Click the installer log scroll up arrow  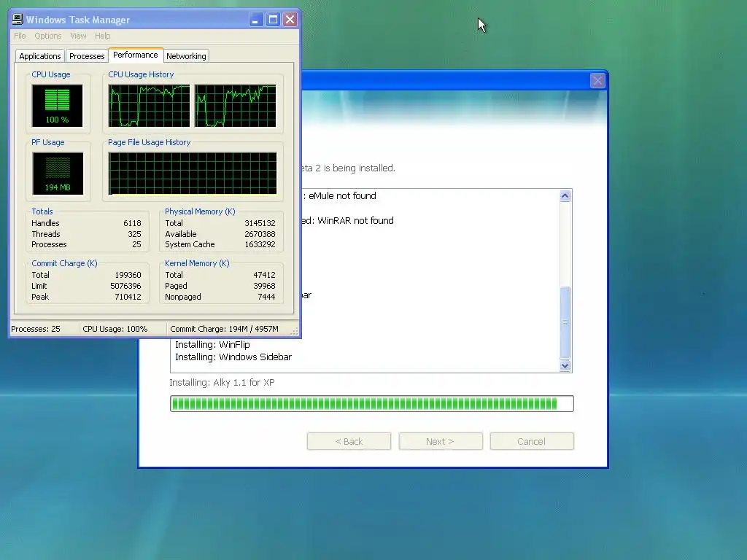(565, 195)
